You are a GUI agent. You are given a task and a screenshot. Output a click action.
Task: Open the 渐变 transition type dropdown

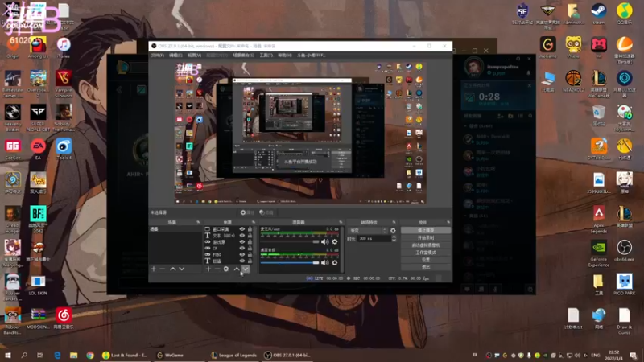click(x=367, y=231)
